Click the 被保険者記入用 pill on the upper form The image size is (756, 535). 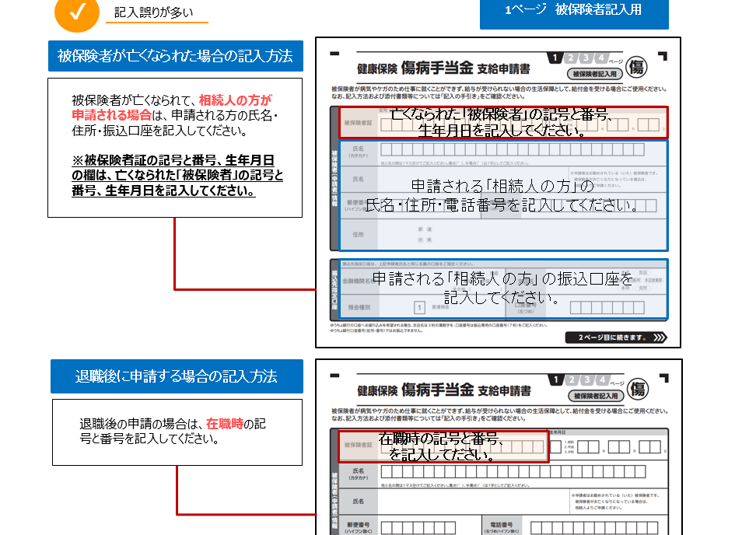pos(595,75)
